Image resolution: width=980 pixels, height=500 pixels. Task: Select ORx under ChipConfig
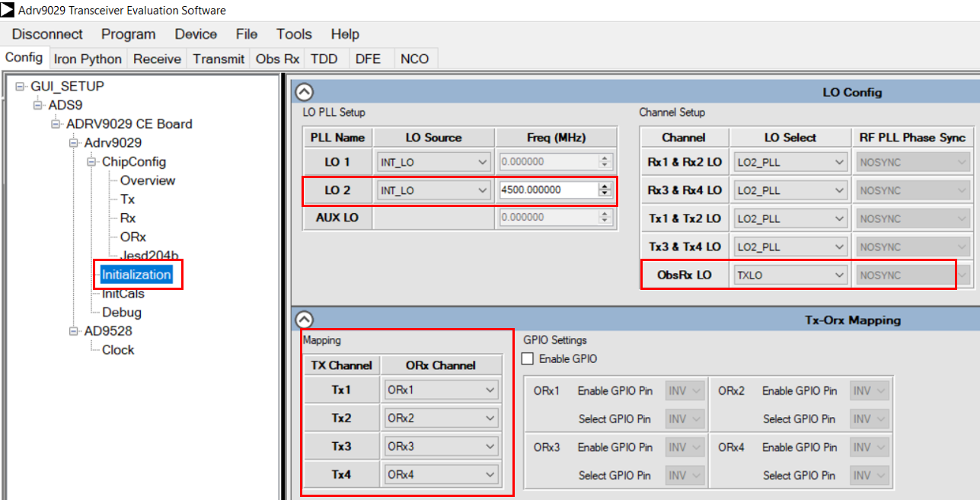132,237
